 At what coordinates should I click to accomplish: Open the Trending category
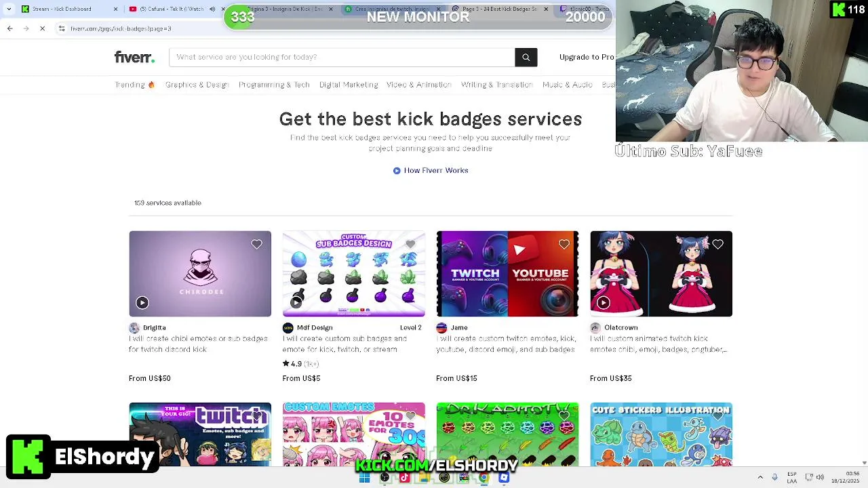coord(135,85)
